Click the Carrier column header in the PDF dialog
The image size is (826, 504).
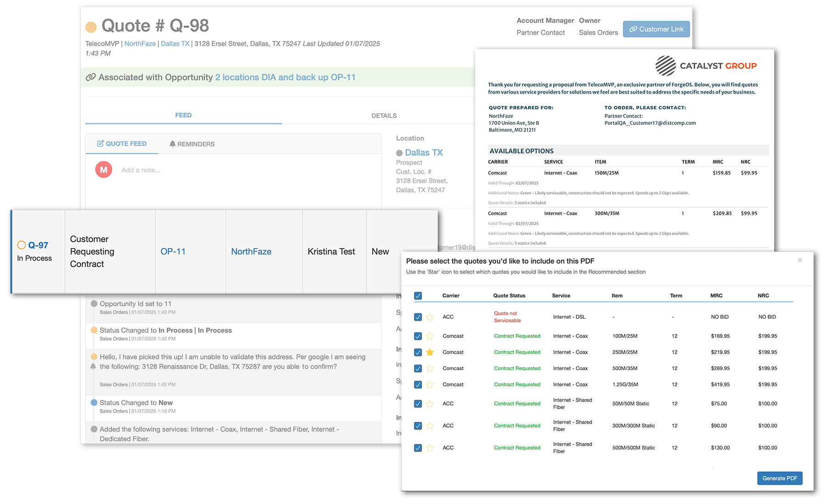pyautogui.click(x=451, y=295)
